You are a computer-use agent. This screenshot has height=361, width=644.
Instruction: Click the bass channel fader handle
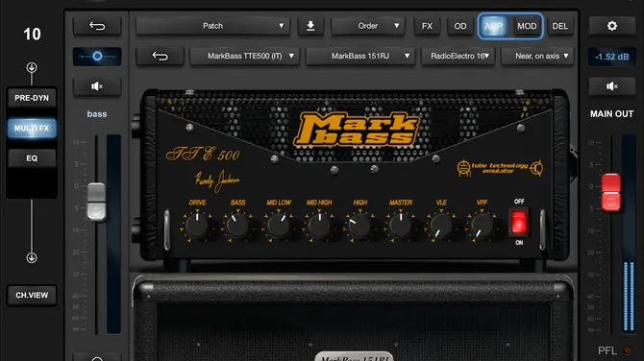(x=96, y=202)
